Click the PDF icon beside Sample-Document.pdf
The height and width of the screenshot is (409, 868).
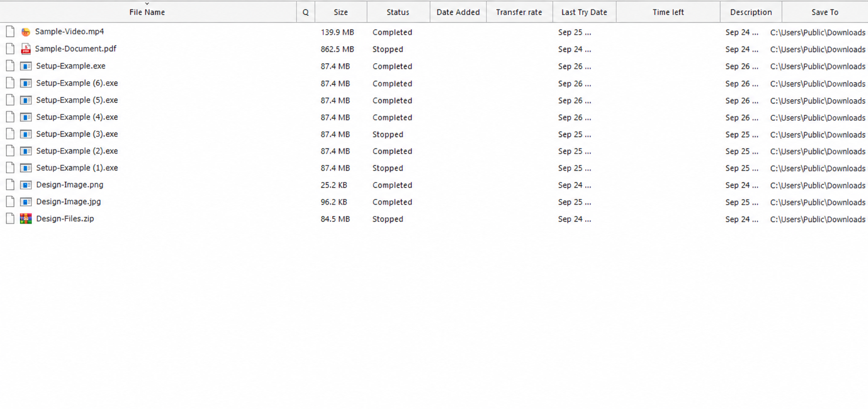point(26,49)
